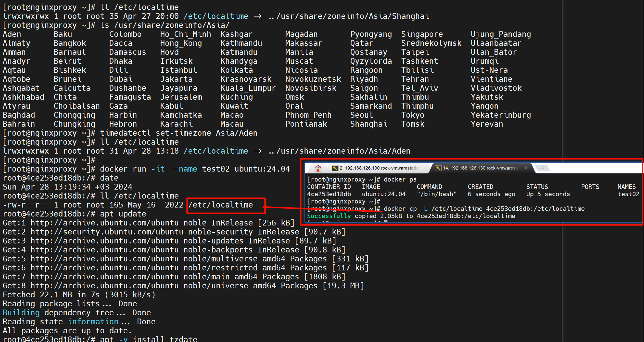The height and width of the screenshot is (342, 644).
Task: Open the Get:8 noble/universe archive link
Action: click(x=105, y=286)
